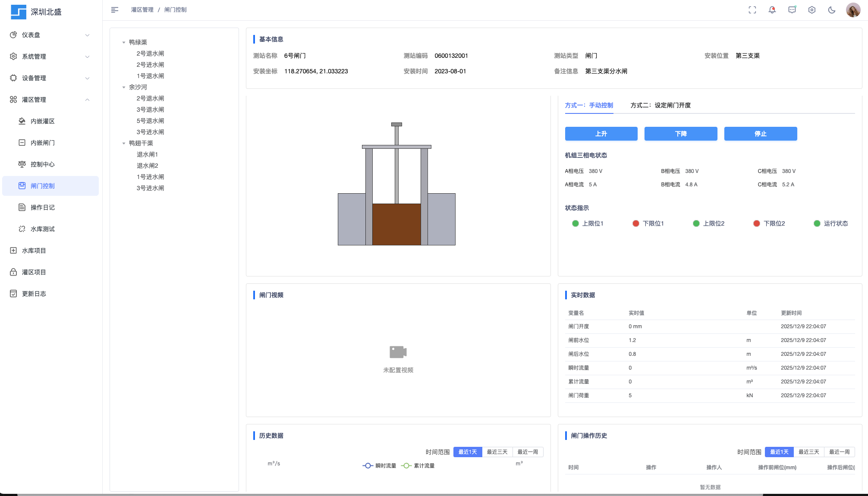Screen dimensions: 868x496
Task: Click 灌区管理 breadcrumb link
Action: 142,10
